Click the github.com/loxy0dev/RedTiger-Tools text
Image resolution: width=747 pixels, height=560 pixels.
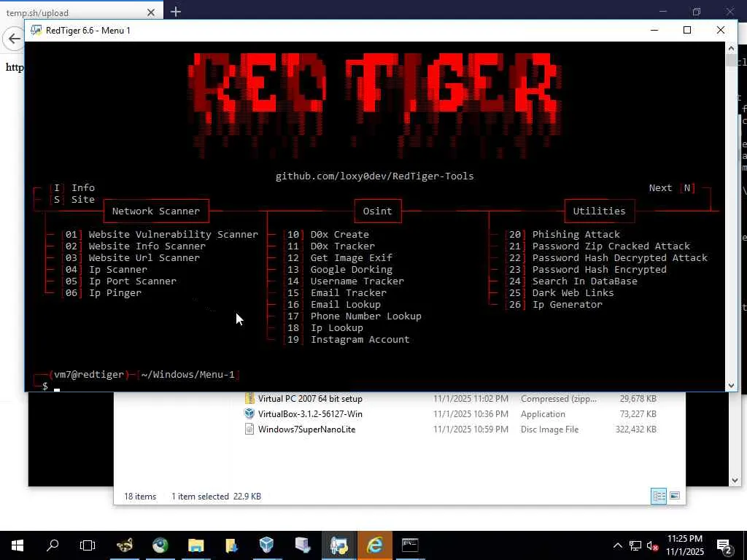[x=374, y=176]
